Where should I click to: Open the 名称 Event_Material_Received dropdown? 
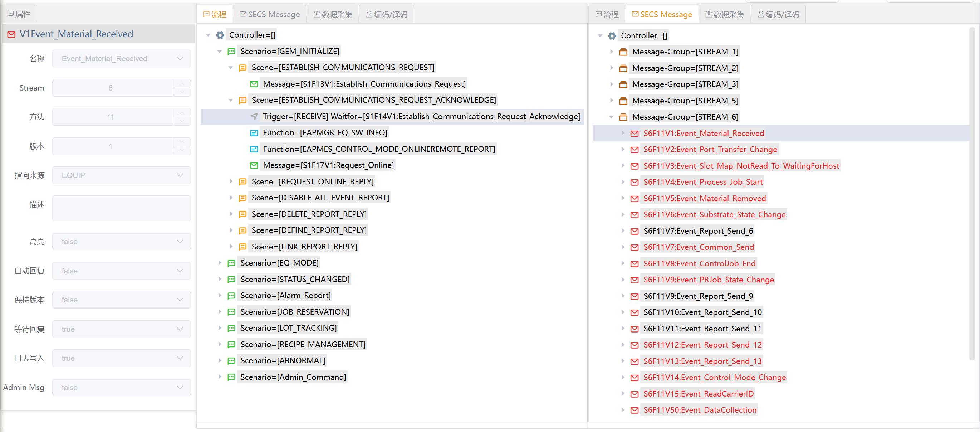pyautogui.click(x=121, y=59)
